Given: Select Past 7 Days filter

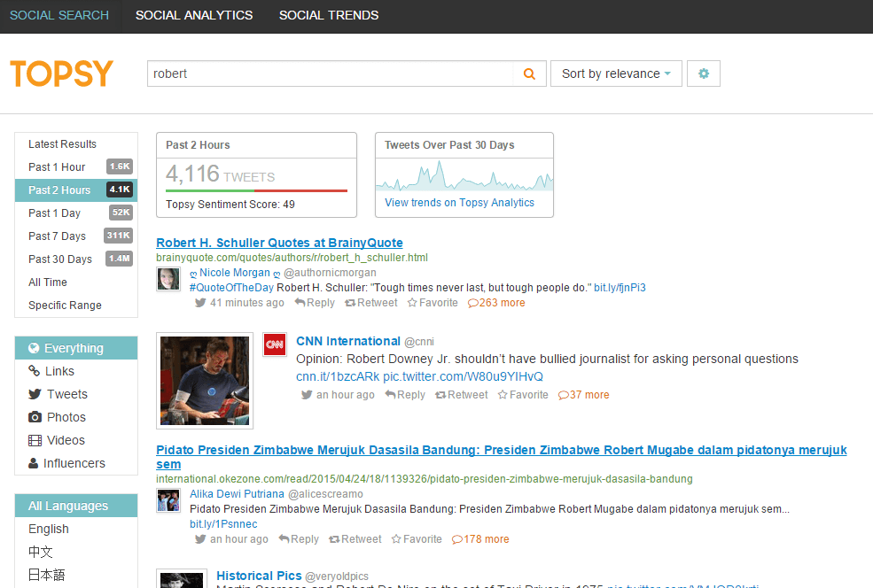Looking at the screenshot, I should (x=76, y=236).
